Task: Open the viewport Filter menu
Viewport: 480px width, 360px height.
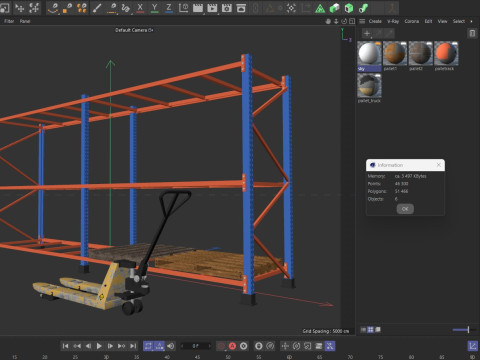Action: tap(9, 21)
